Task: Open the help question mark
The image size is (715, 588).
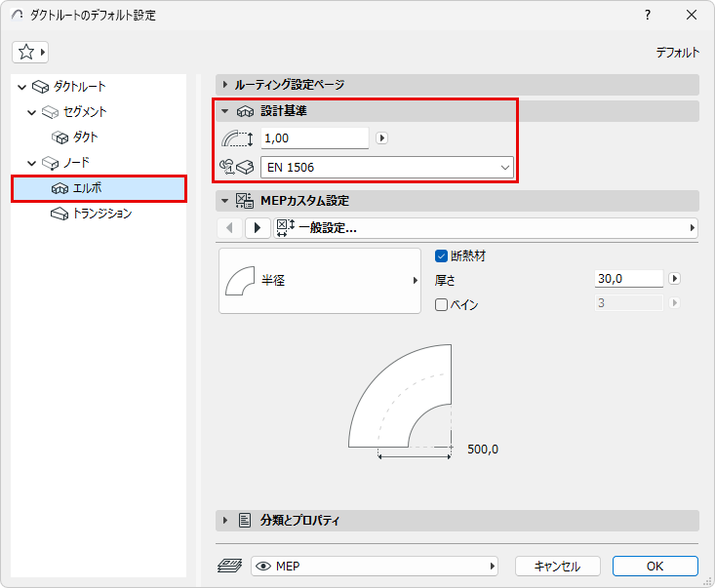Action: [x=647, y=15]
